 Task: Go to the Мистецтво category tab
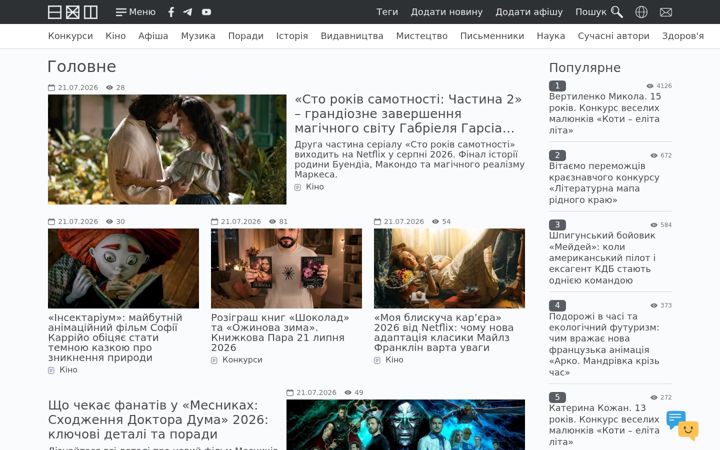(x=422, y=36)
